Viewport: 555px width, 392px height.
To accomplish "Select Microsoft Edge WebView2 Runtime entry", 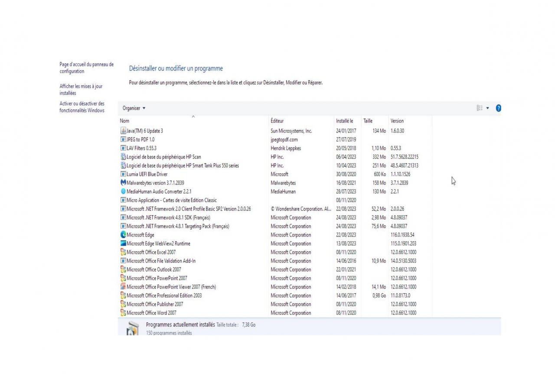I will point(158,243).
